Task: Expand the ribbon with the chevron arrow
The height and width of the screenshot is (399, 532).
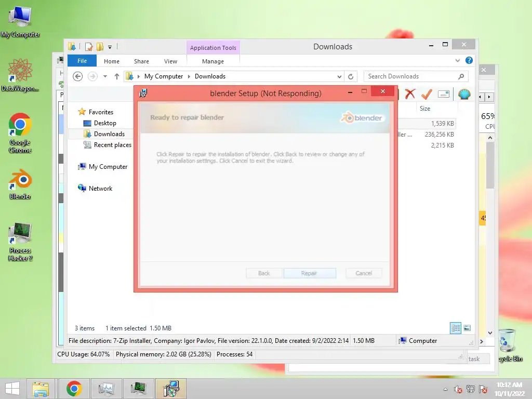Action: (x=457, y=60)
